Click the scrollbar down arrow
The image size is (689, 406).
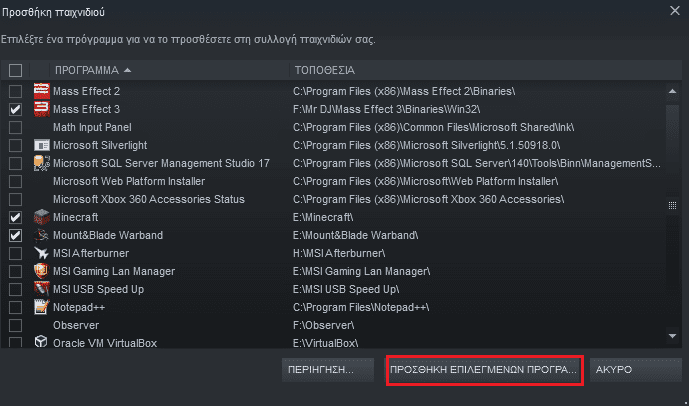tap(672, 336)
